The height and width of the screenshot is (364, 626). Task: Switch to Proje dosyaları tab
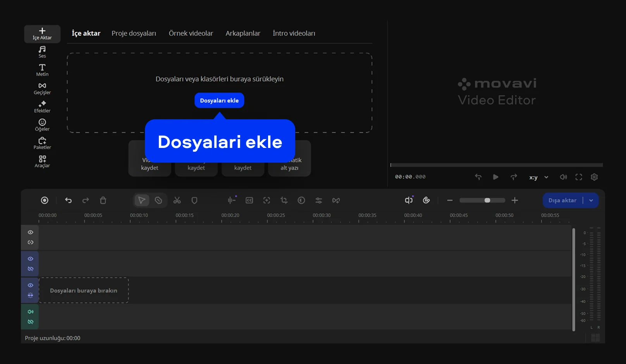coord(134,33)
